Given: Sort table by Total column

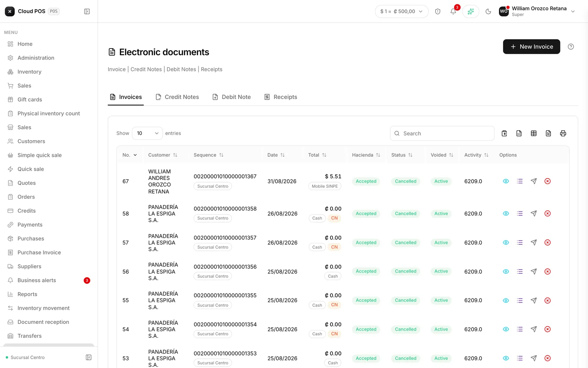Looking at the screenshot, I should tap(317, 155).
